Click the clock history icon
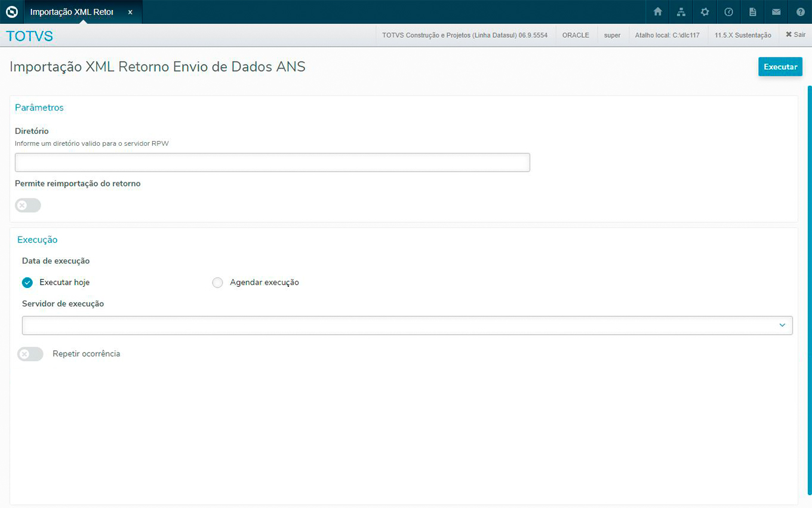Screen dimensions: 812x508 [728, 12]
